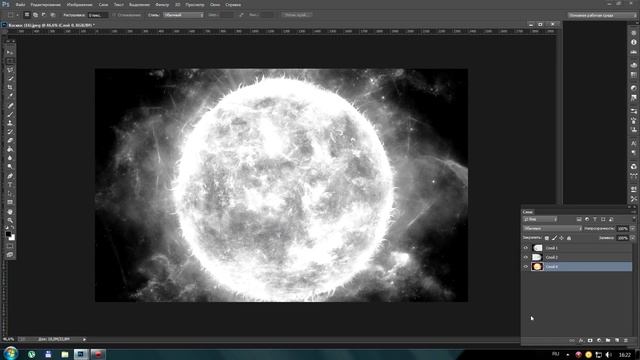The height and width of the screenshot is (360, 640).
Task: Select the Crop tool
Action: click(x=10, y=87)
